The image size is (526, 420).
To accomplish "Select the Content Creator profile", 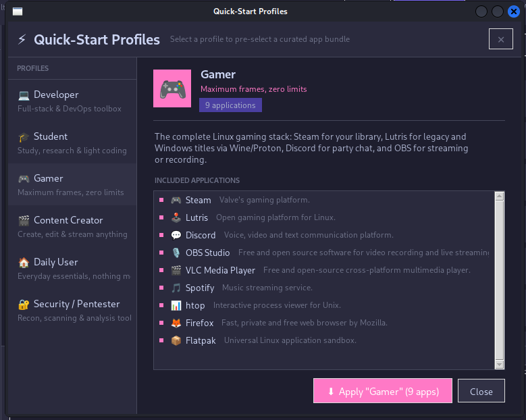I will [72, 226].
